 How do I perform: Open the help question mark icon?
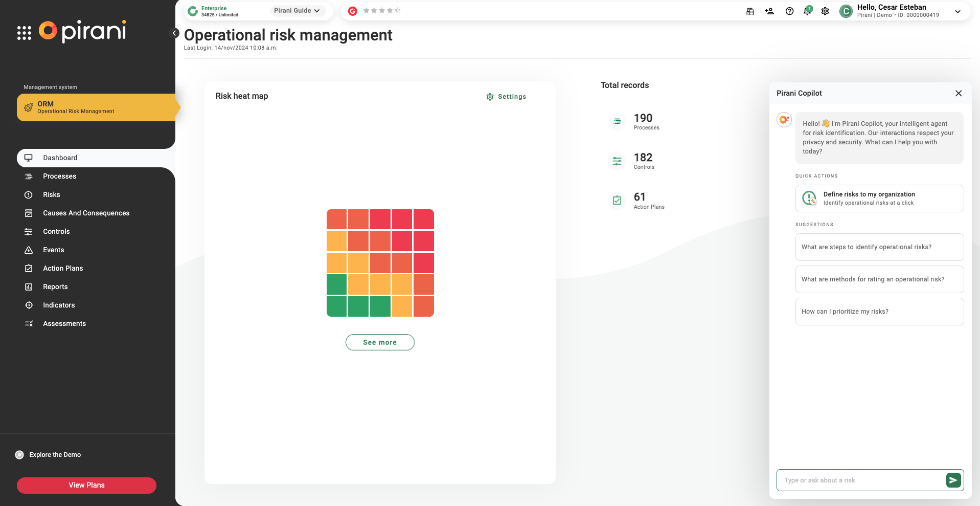[789, 11]
